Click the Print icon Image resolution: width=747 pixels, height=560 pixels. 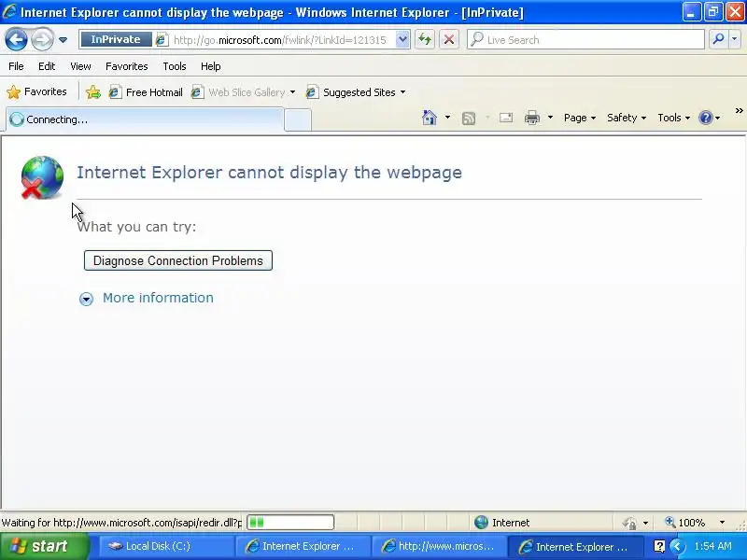(531, 118)
